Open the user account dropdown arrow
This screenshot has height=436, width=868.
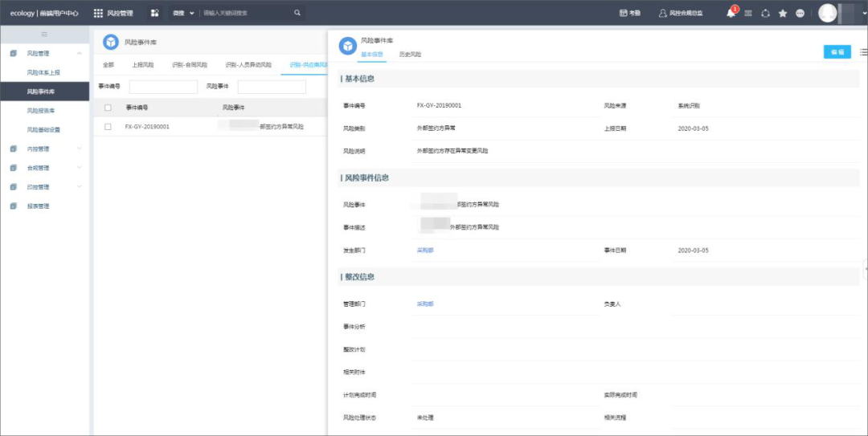tap(863, 14)
